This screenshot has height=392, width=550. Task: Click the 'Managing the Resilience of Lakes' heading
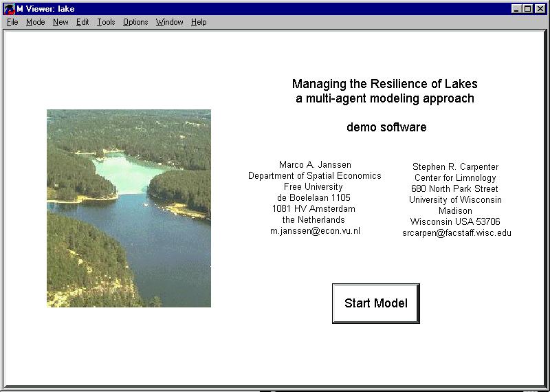coord(384,84)
